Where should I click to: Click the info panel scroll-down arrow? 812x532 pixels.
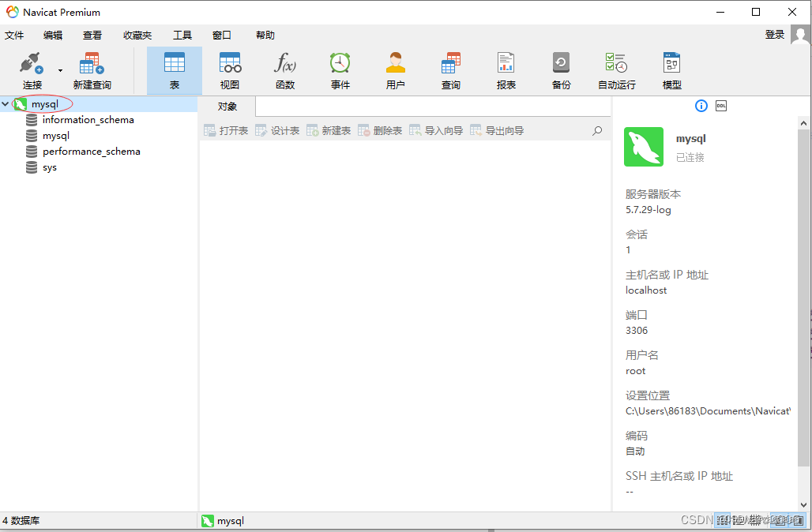(x=803, y=504)
